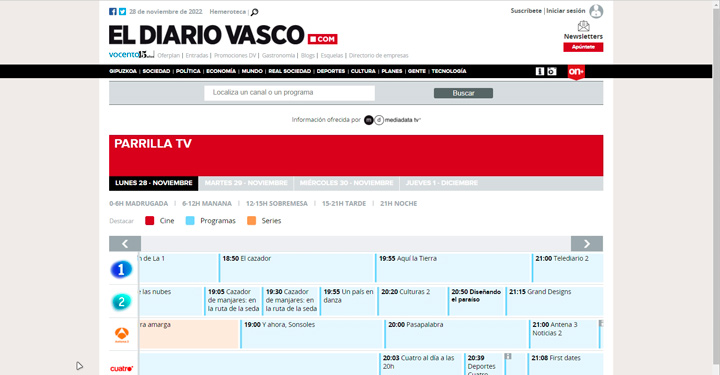The height and width of the screenshot is (375, 720).
Task: Focus the channel or program search field
Action: point(290,93)
